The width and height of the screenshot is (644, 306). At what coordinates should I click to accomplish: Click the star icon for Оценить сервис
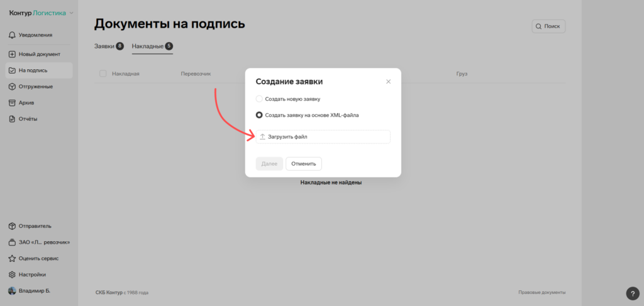(13, 259)
